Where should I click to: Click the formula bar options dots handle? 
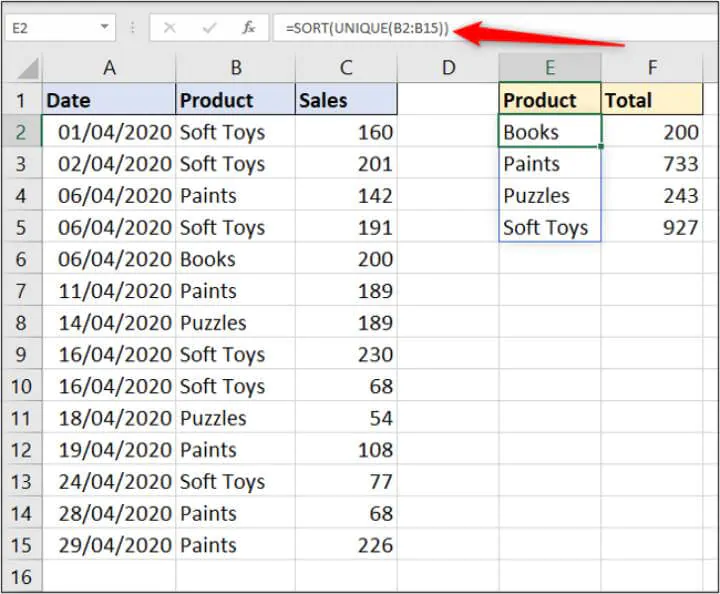tap(132, 28)
